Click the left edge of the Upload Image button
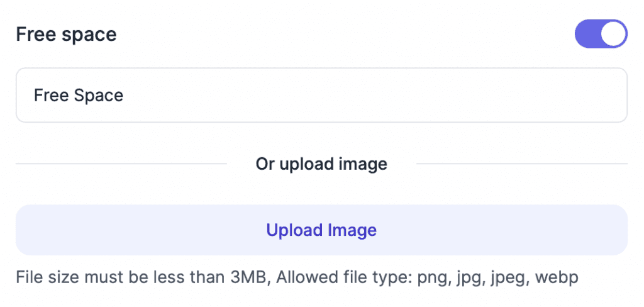Screen dimensions: 644x307 [28, 230]
